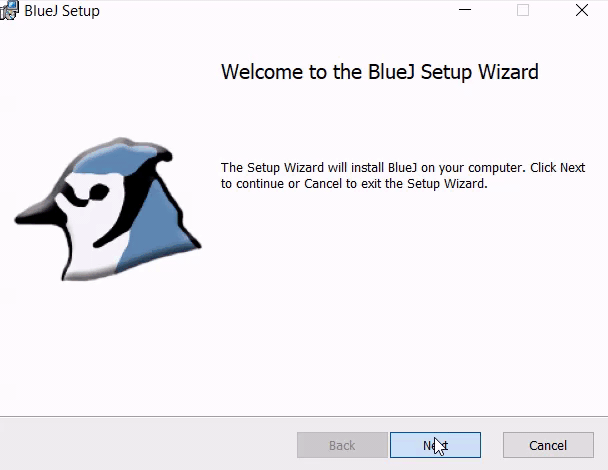The width and height of the screenshot is (608, 470).
Task: Select the BlueJ Setup window title text
Action: [62, 11]
